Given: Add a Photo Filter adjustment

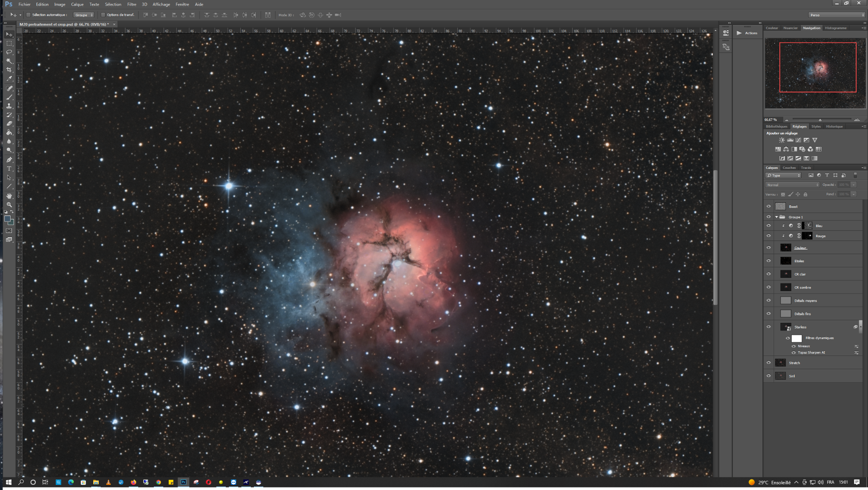Looking at the screenshot, I should click(x=802, y=149).
